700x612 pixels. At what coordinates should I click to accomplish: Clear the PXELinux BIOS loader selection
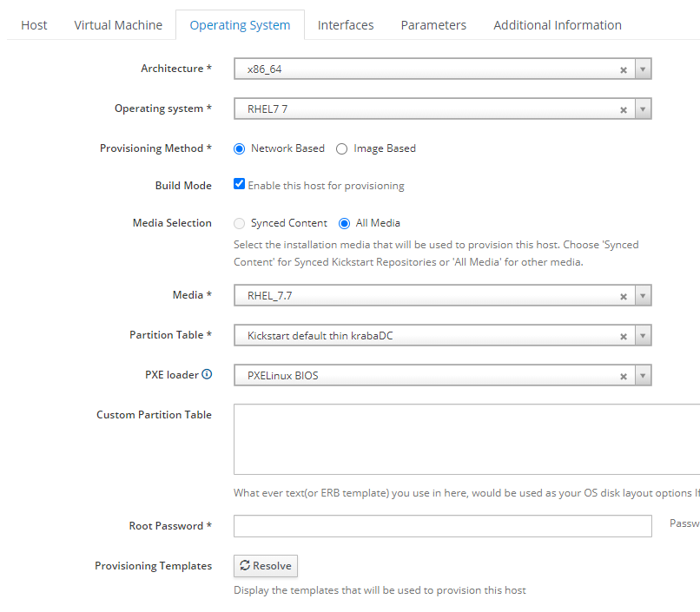[624, 377]
